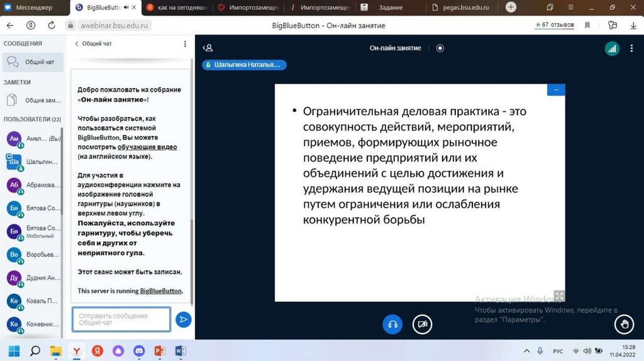Image resolution: width=644 pixels, height=361 pixels.
Task: Toggle the share webcam button
Action: (422, 325)
